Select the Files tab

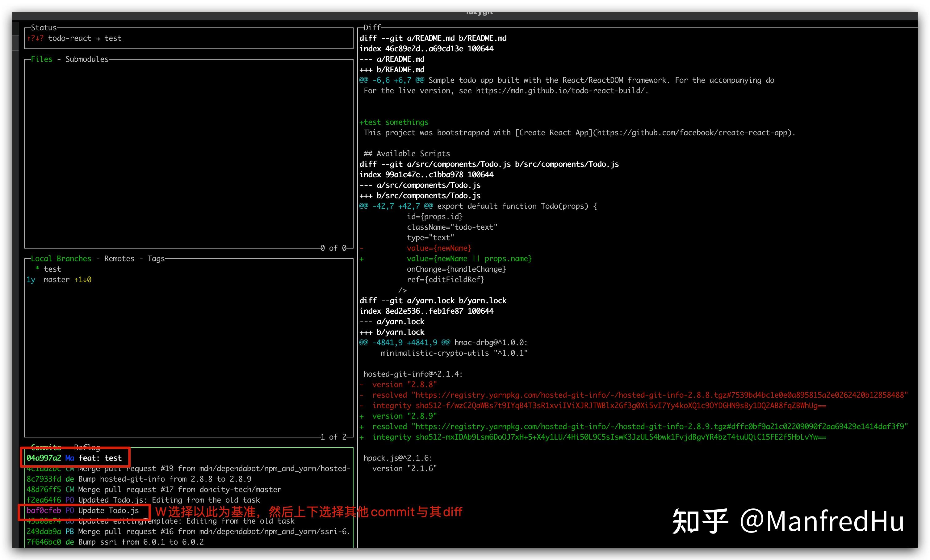pos(41,59)
